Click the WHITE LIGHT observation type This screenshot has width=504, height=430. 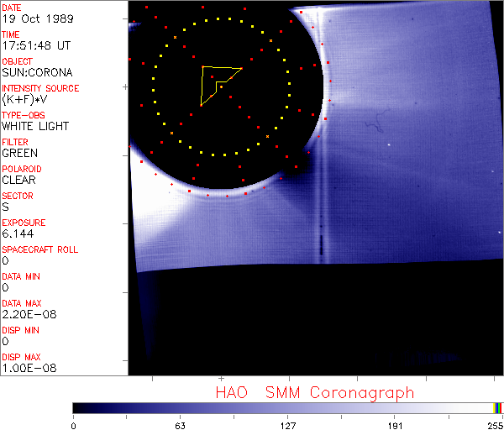(35, 126)
